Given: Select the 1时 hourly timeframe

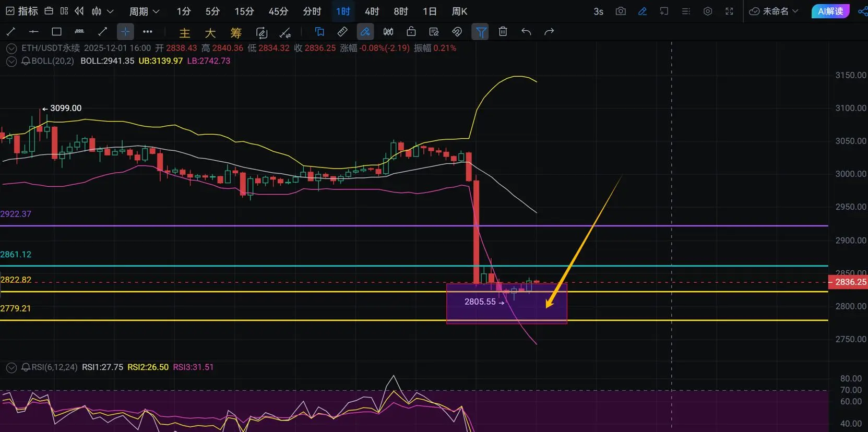Looking at the screenshot, I should click(x=343, y=11).
